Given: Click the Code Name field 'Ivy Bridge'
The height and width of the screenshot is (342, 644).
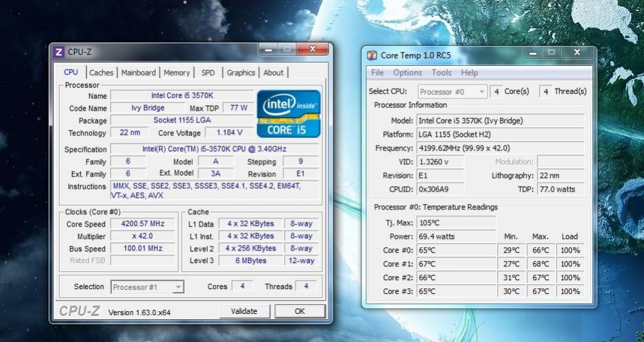Looking at the screenshot, I should (148, 108).
